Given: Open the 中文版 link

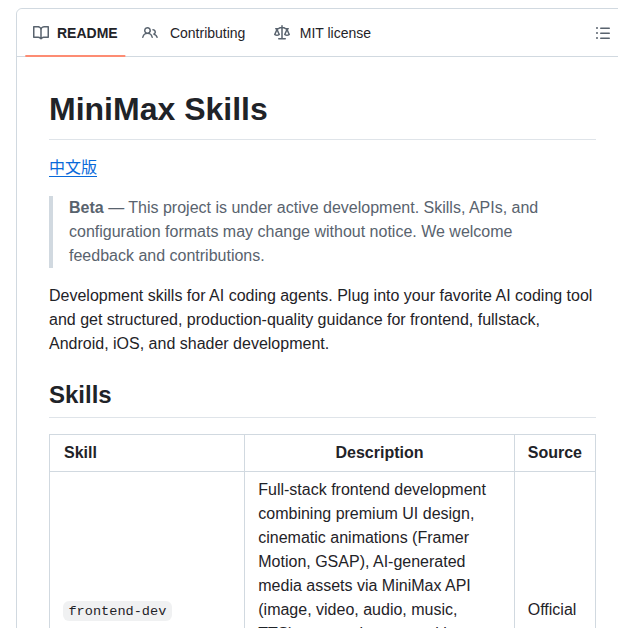Looking at the screenshot, I should click(x=73, y=167).
